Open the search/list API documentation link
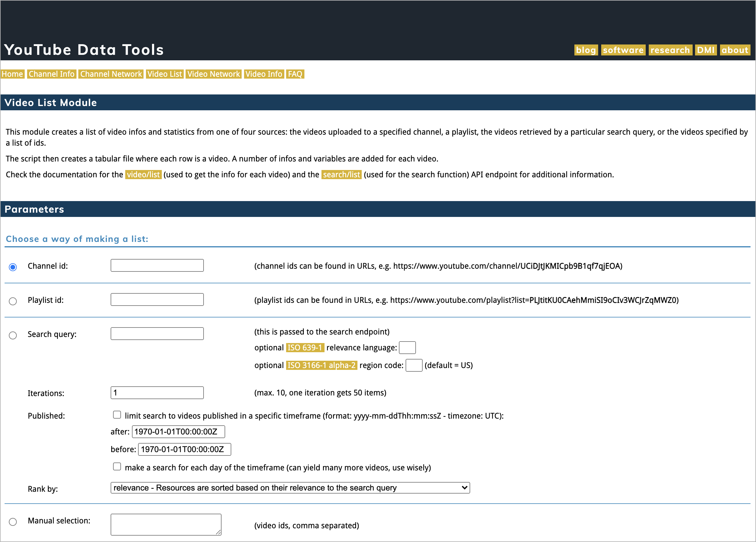Viewport: 756px width, 542px height. tap(341, 175)
